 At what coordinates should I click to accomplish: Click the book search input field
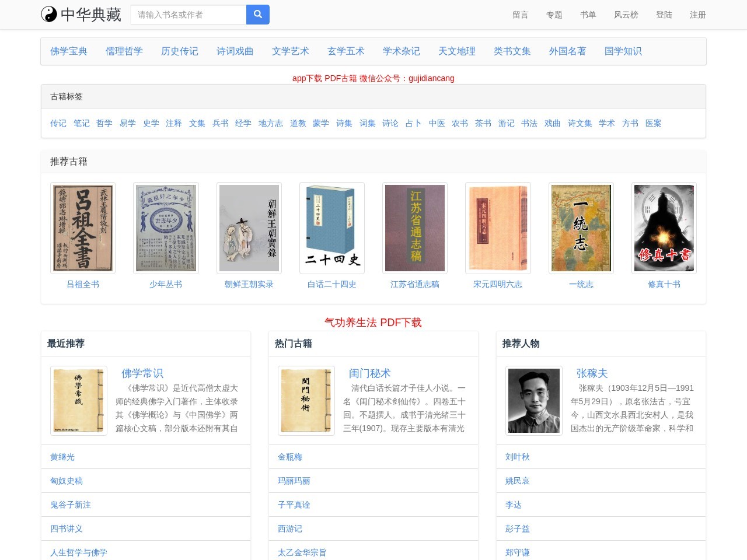pos(188,15)
